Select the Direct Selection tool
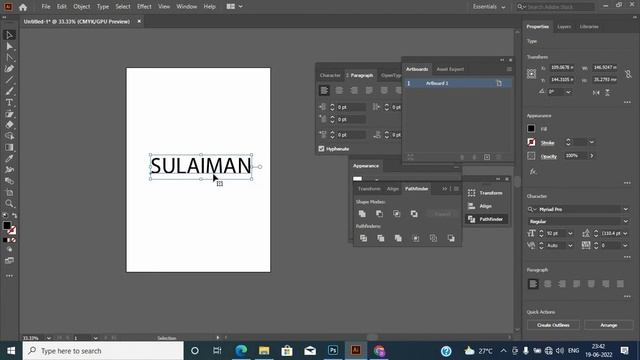Screen dimensions: 640x360 [9, 46]
